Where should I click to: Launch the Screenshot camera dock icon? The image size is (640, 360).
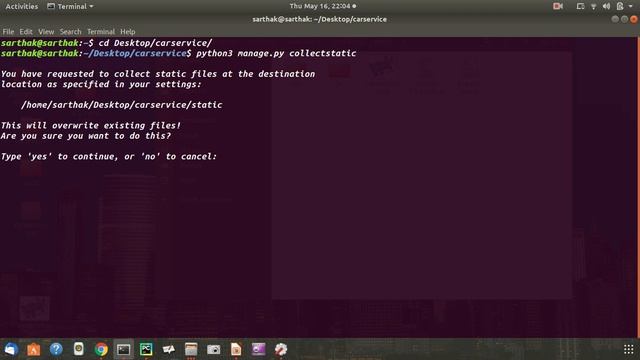click(x=213, y=349)
